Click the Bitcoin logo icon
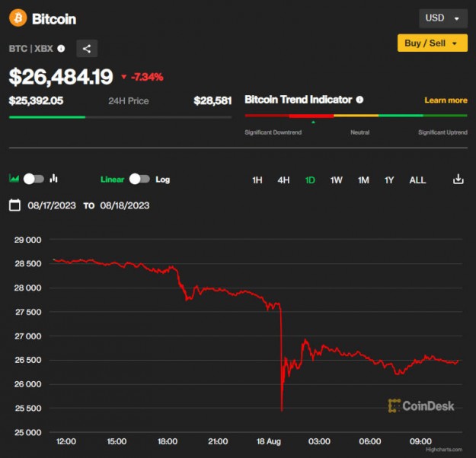The image size is (476, 458). coord(18,18)
